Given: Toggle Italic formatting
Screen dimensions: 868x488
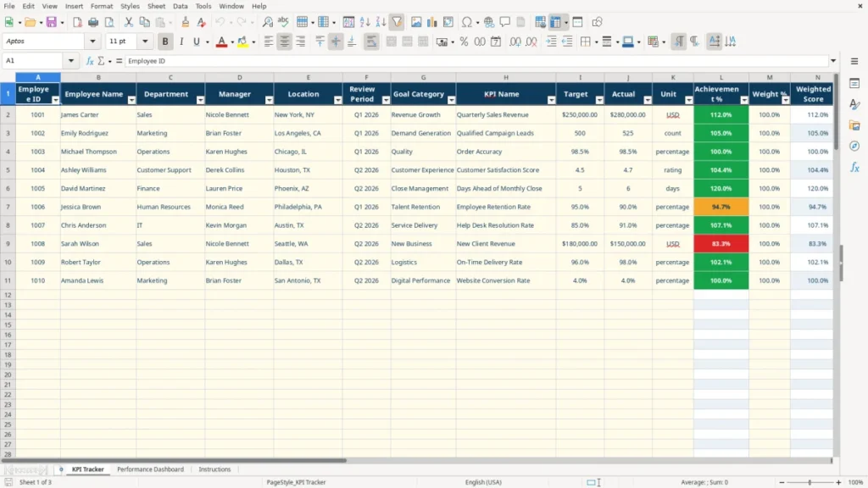Looking at the screenshot, I should (x=181, y=42).
